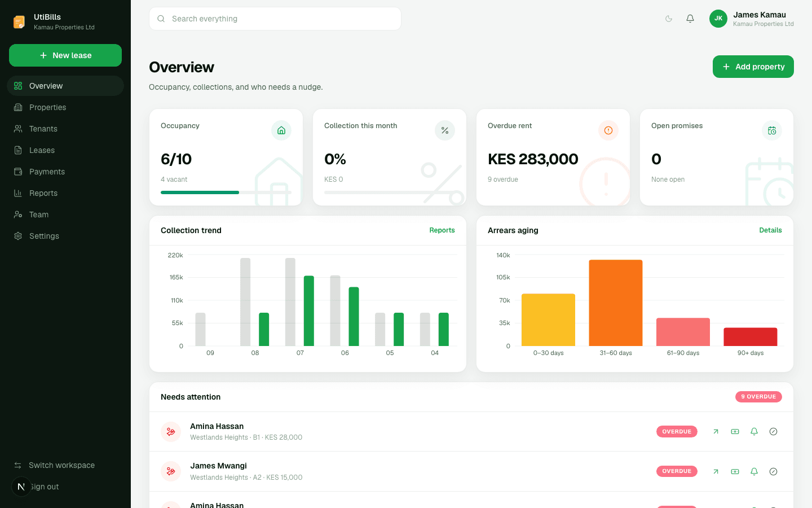Screen dimensions: 812x508
Task: Open James Kamau account menu
Action: (752, 19)
